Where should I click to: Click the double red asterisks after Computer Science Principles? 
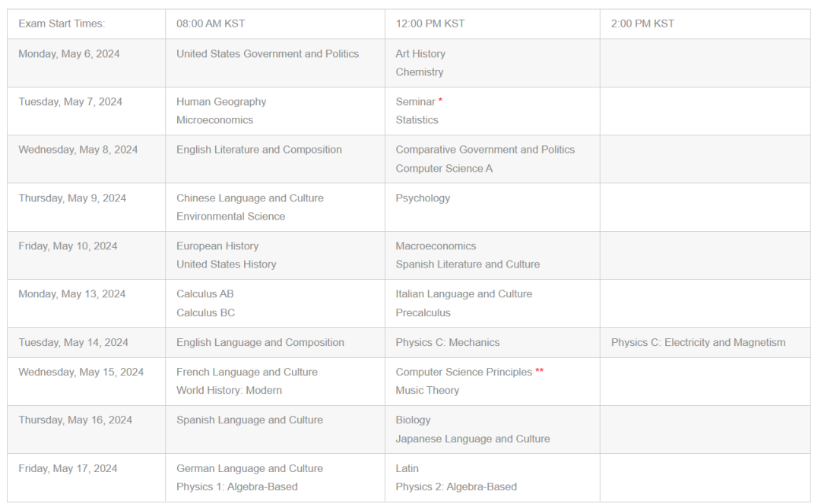click(x=539, y=370)
